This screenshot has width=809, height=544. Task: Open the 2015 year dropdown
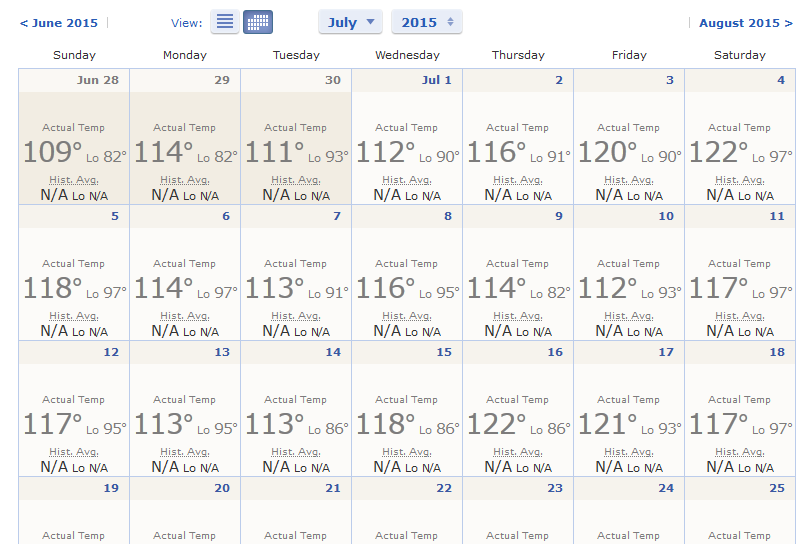pyautogui.click(x=427, y=22)
